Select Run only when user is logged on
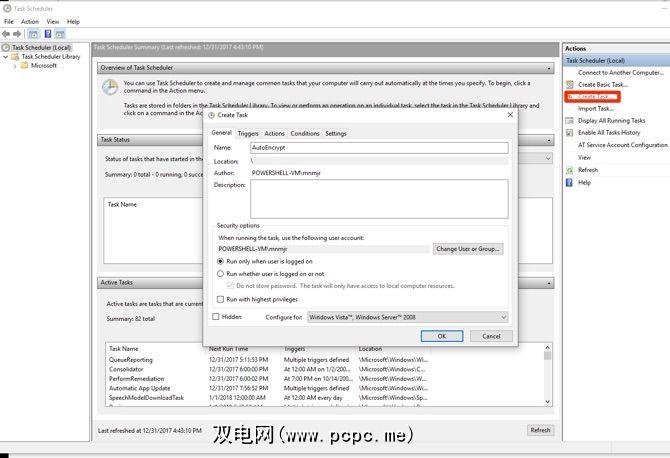Screen dimensions: 670x458 coord(220,261)
